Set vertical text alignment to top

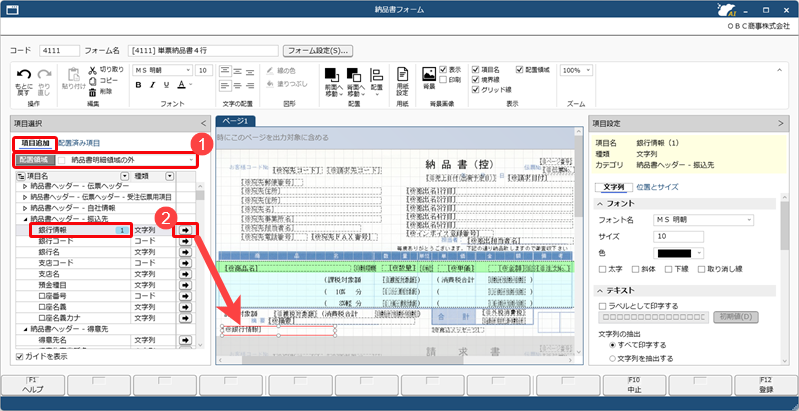pos(225,71)
